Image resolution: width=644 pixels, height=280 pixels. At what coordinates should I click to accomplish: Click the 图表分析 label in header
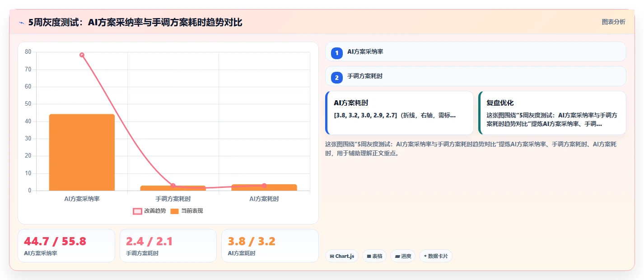tap(614, 22)
